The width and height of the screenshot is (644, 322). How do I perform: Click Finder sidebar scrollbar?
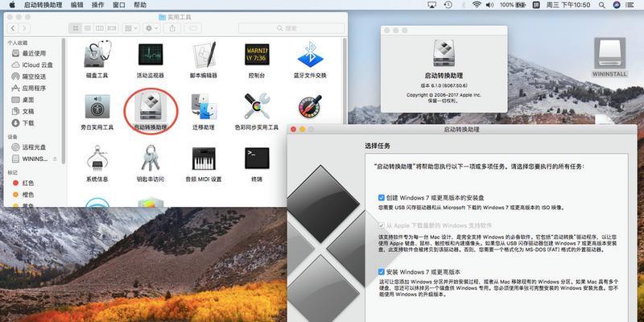64,101
